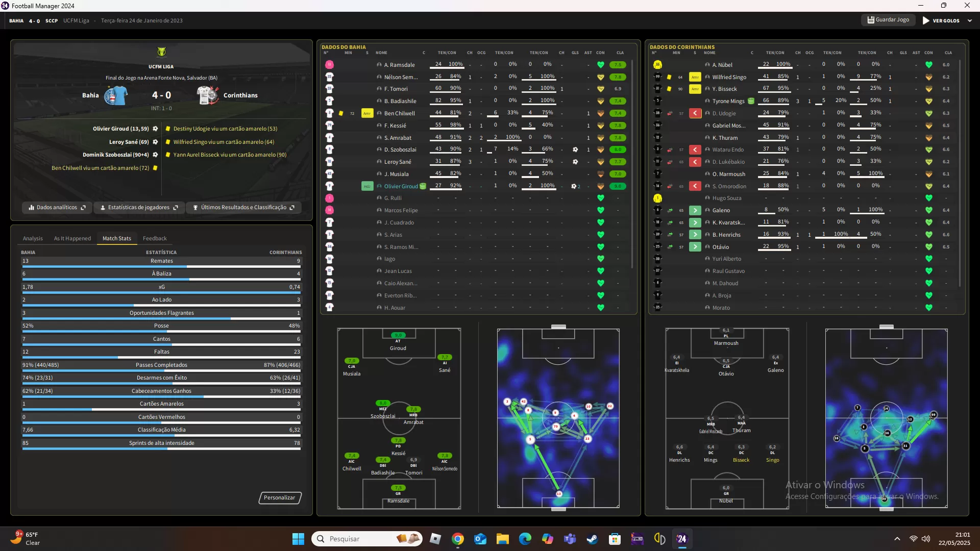Sort Corinthians table by NOME column
The image size is (980, 551).
(709, 53)
